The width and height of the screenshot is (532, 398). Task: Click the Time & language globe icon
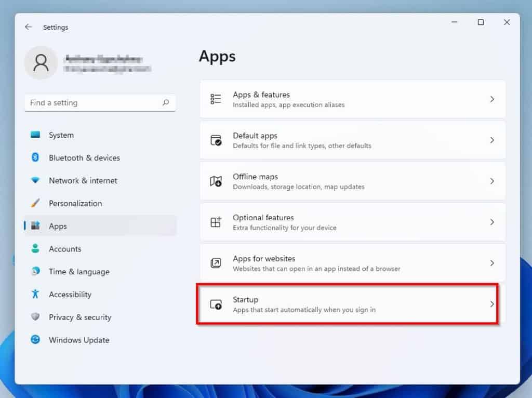[x=35, y=271]
